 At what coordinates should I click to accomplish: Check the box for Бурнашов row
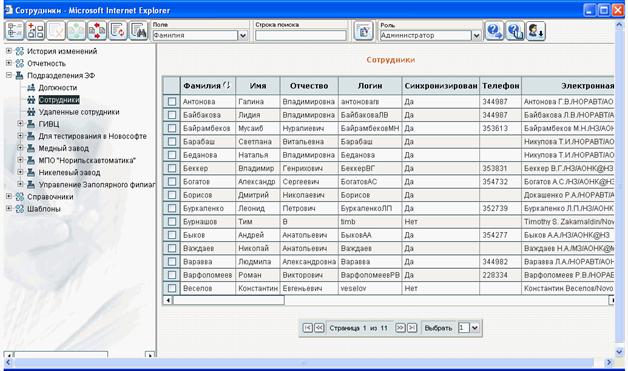pos(172,222)
